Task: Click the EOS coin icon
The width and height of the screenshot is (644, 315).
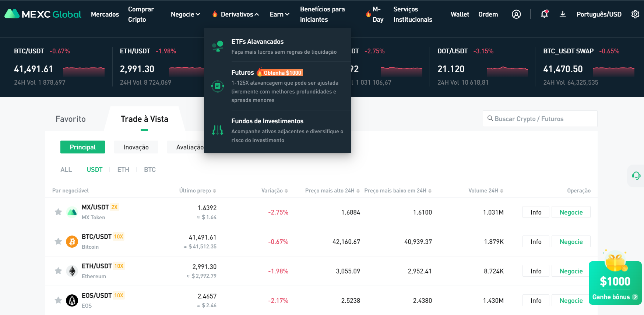Action: (x=72, y=300)
